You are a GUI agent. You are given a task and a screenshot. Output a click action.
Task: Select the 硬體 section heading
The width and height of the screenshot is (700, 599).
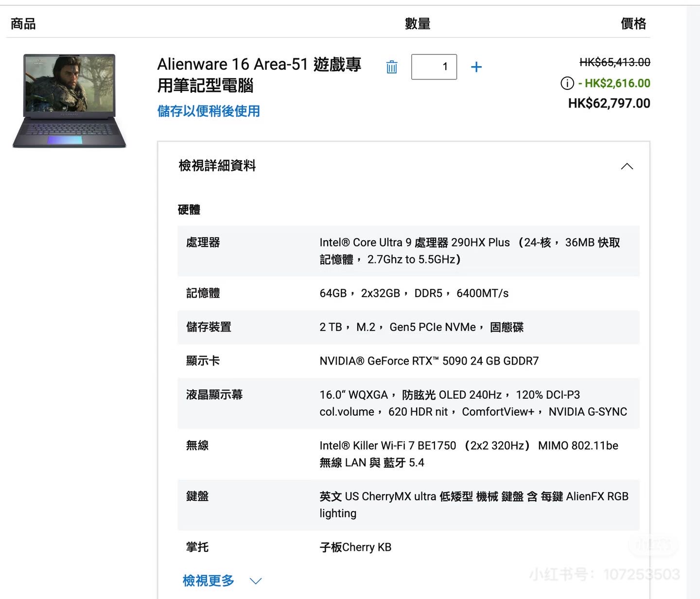189,210
